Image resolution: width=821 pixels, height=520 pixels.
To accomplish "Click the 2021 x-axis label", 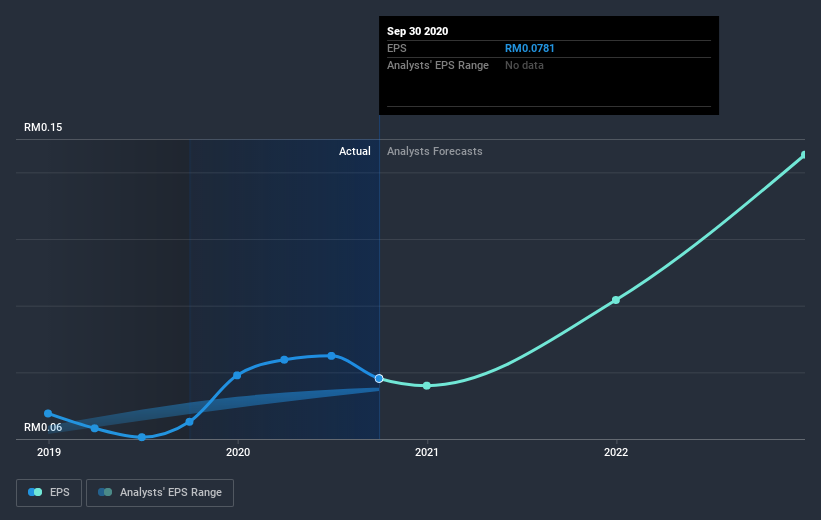I will pyautogui.click(x=427, y=452).
